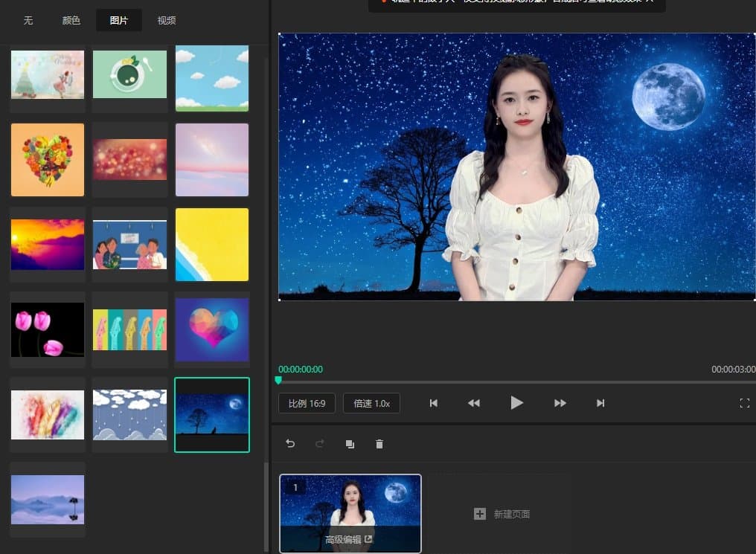Click the play button
Screen dimensions: 756x554
pos(516,403)
